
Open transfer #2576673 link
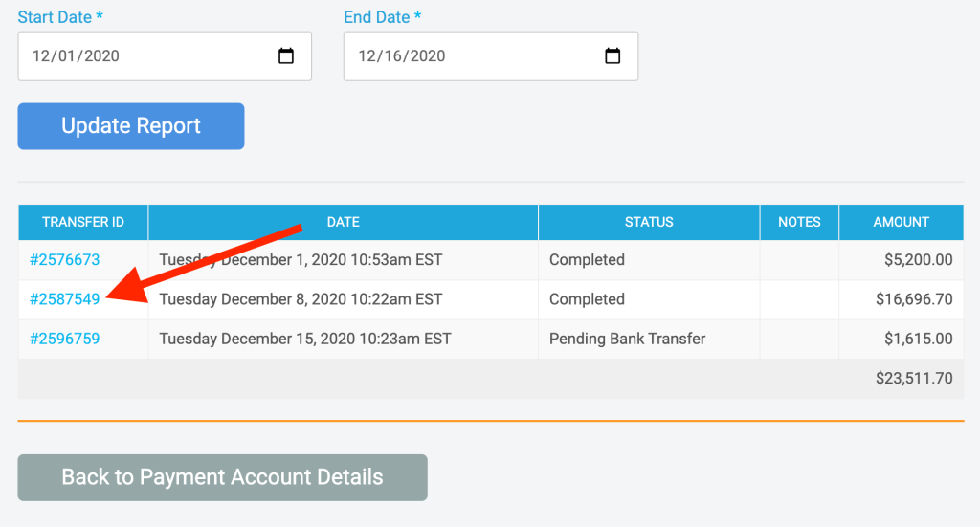[x=64, y=260]
